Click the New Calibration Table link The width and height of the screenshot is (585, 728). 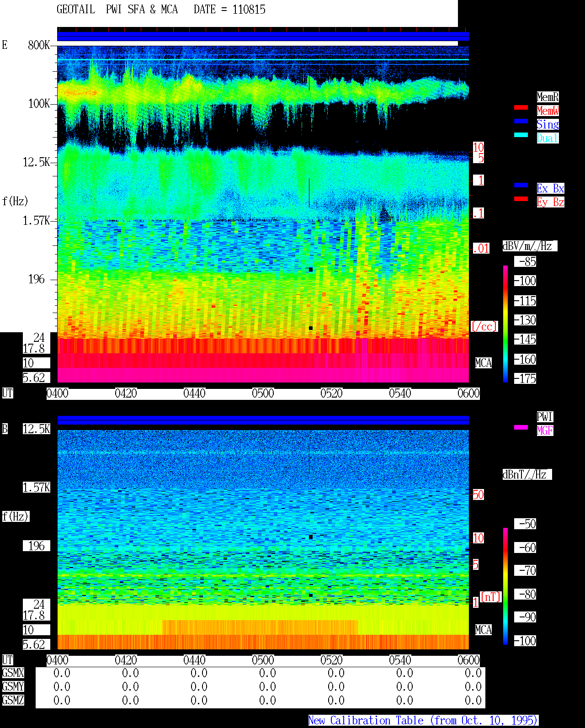click(x=423, y=721)
